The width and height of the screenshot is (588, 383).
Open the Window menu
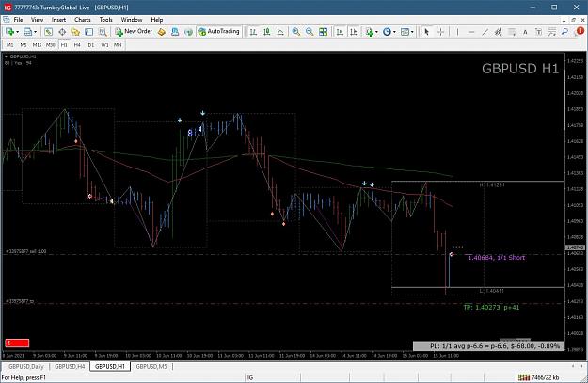pos(132,20)
